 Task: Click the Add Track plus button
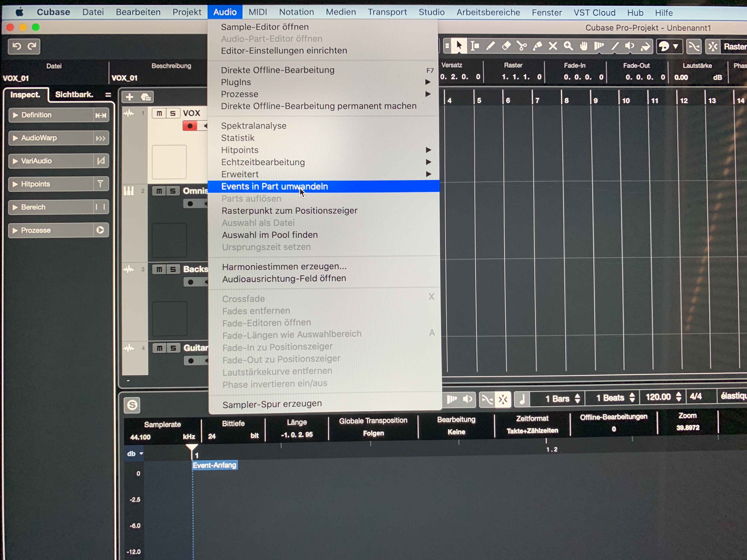(129, 97)
